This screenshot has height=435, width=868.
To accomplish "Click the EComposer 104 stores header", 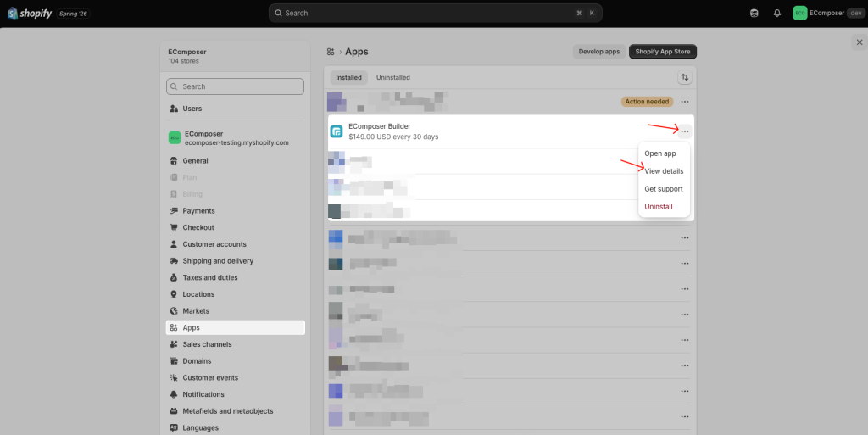I will pyautogui.click(x=187, y=56).
